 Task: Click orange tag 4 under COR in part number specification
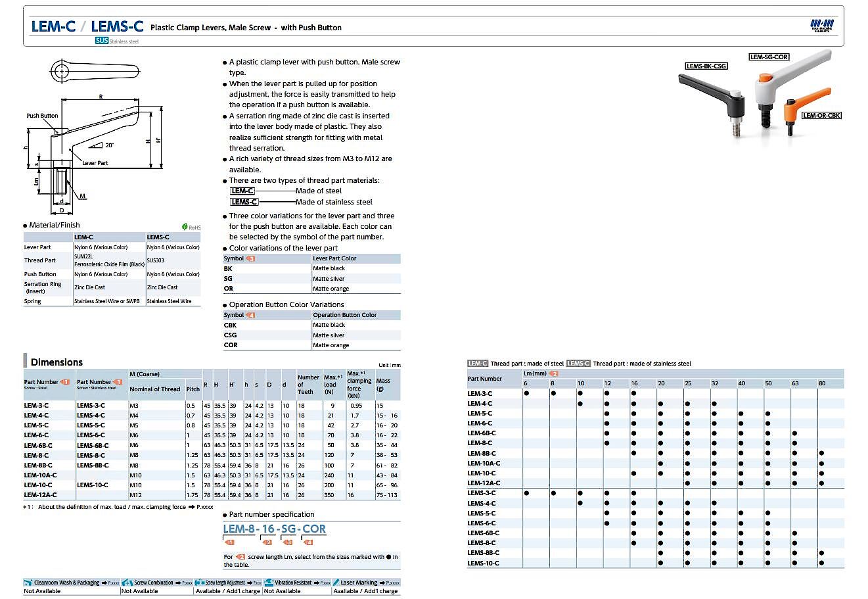pyautogui.click(x=309, y=542)
